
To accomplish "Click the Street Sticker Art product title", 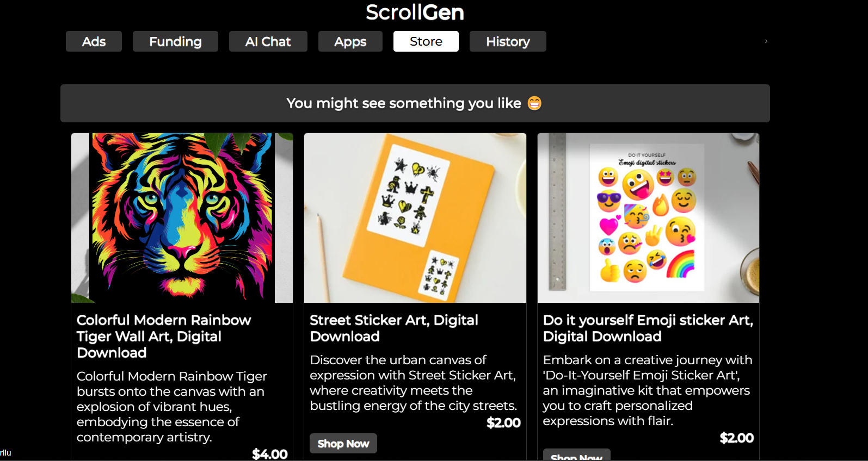I will [x=393, y=328].
